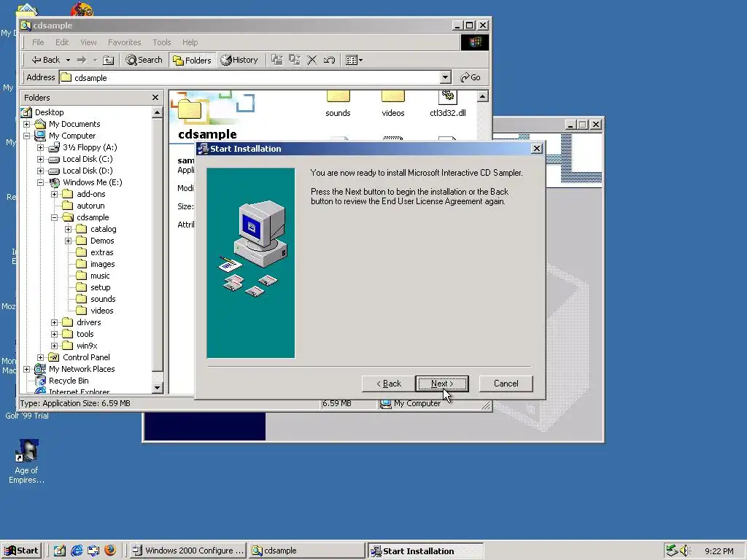
Task: Expand Local Disk (C:) node
Action: [41, 159]
